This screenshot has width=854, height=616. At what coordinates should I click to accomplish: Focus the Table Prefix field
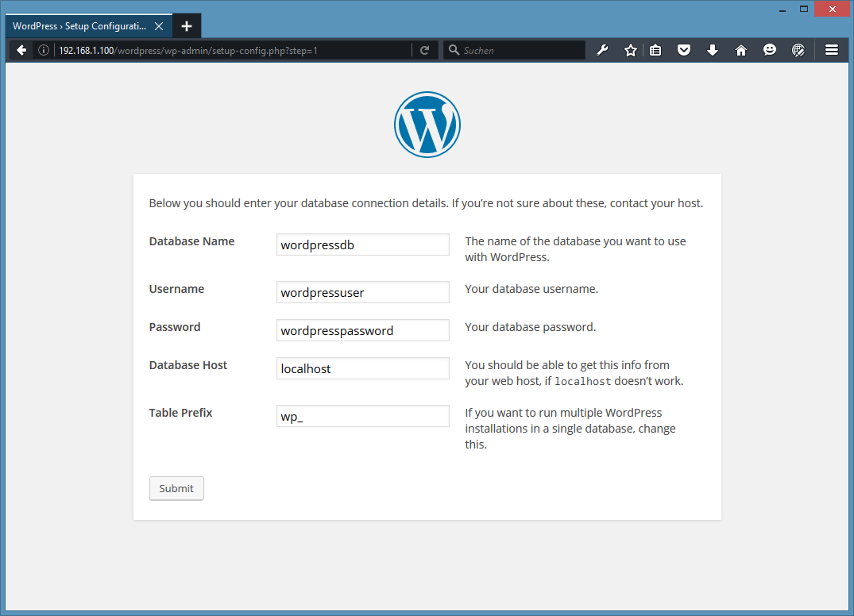tap(363, 416)
